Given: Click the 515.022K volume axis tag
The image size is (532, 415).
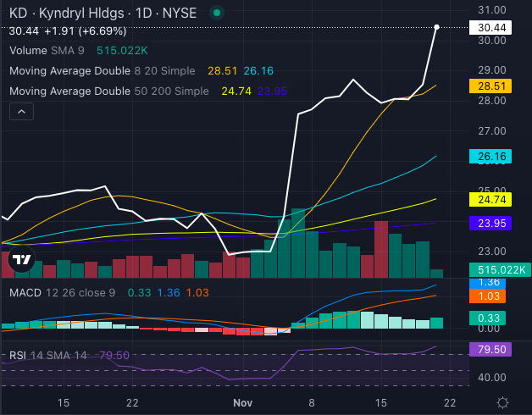Looking at the screenshot, I should tap(497, 270).
